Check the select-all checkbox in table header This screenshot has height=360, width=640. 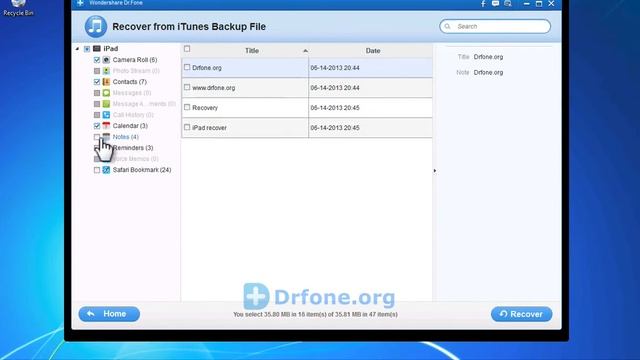[187, 49]
